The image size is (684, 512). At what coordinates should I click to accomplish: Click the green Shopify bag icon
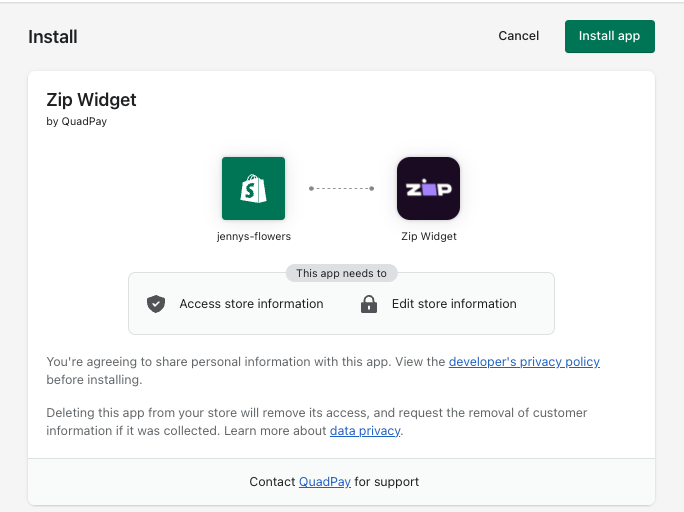pos(253,188)
